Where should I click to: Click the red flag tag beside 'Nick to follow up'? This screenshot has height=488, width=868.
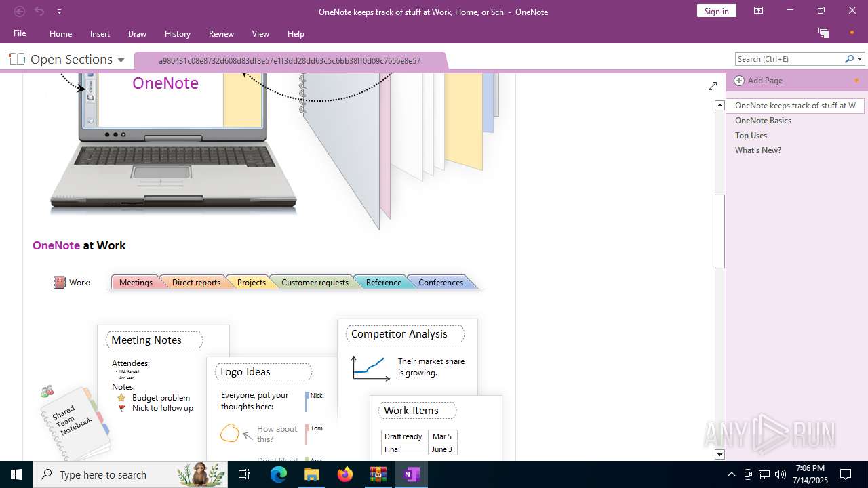click(x=122, y=408)
